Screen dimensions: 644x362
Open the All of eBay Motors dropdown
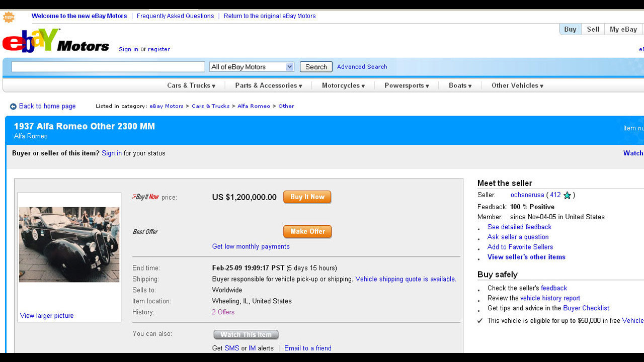pos(252,67)
